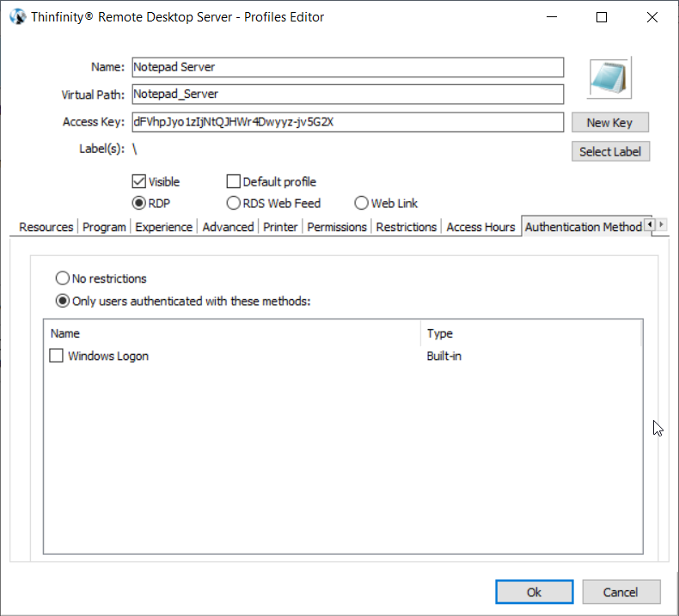679x616 pixels.
Task: Confirm changes with the Ok button
Action: 534,592
